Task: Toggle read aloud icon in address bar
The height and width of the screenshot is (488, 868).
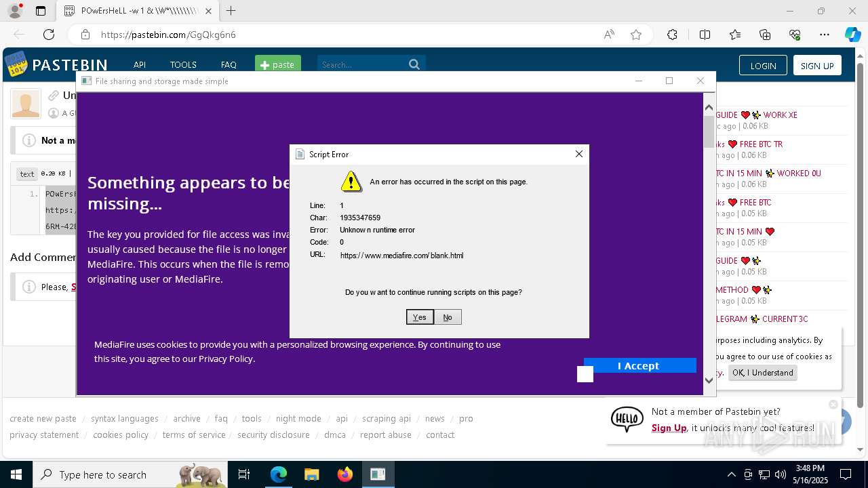Action: (609, 35)
